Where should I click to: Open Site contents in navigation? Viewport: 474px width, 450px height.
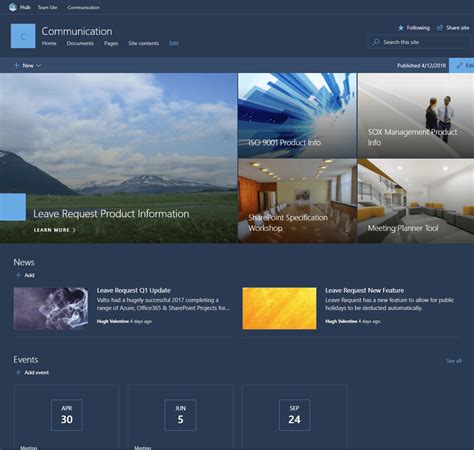(x=144, y=43)
